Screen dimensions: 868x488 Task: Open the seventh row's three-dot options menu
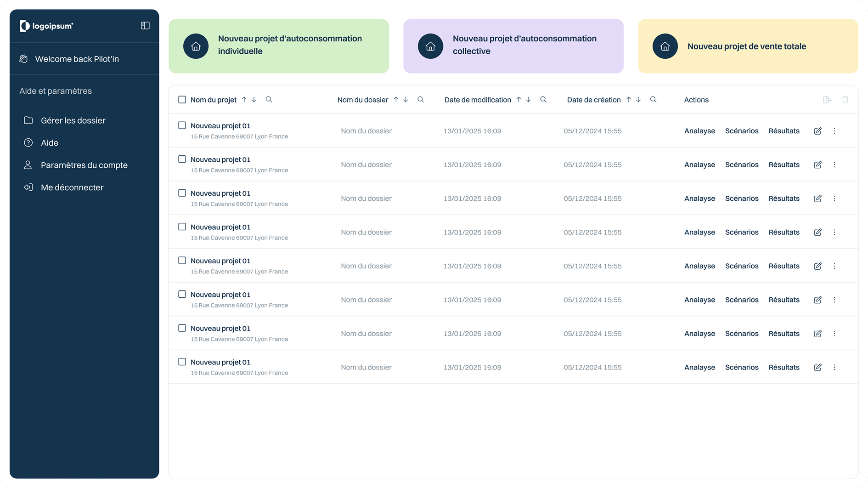coord(834,334)
